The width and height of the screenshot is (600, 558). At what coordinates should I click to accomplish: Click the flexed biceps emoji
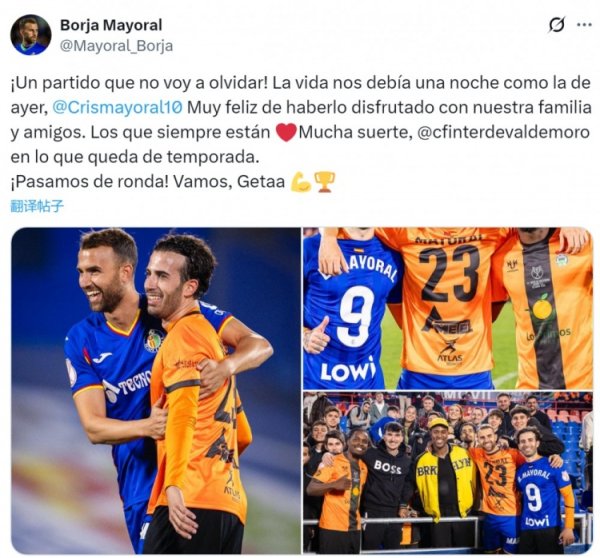coord(301,182)
